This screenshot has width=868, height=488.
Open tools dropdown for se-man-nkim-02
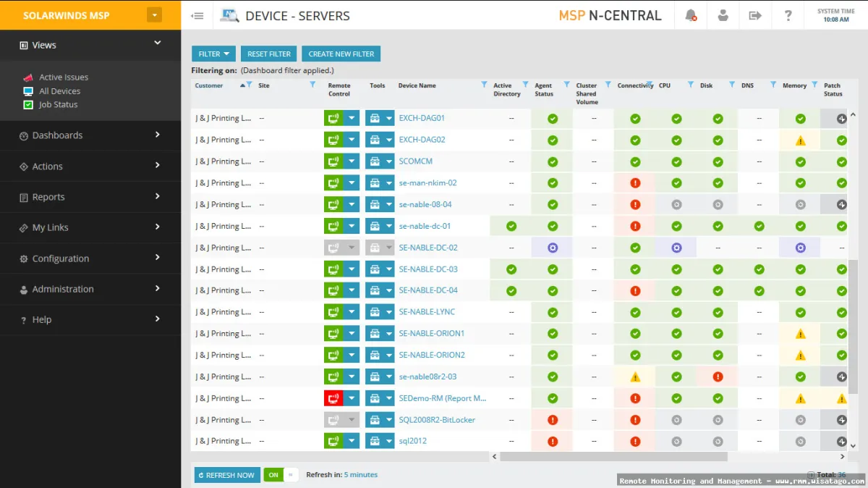390,183
